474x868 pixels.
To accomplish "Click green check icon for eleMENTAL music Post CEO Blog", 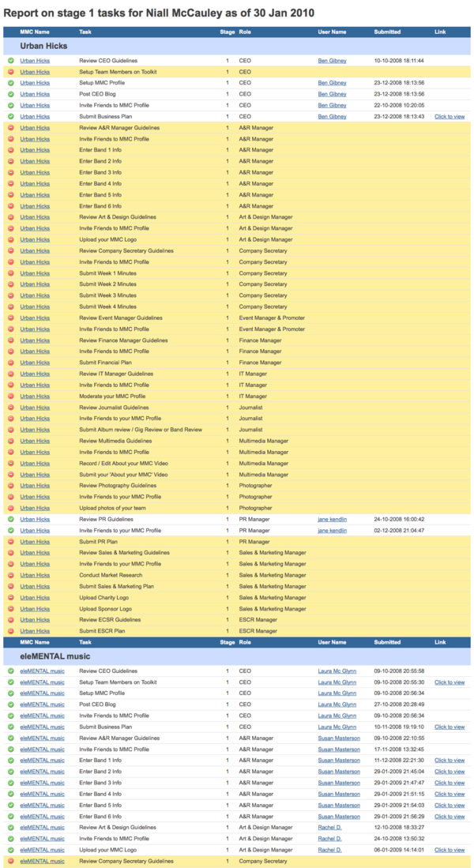I will (11, 705).
